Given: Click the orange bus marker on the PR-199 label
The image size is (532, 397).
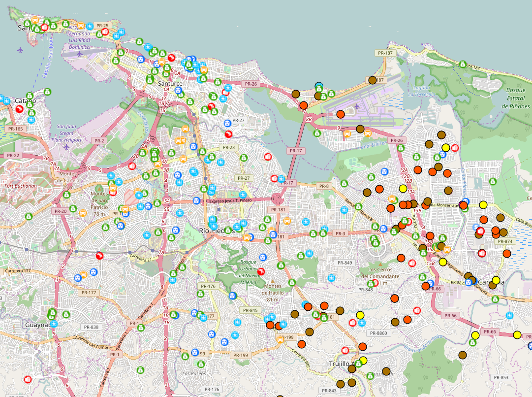Looking at the screenshot, I should pyautogui.click(x=280, y=339).
